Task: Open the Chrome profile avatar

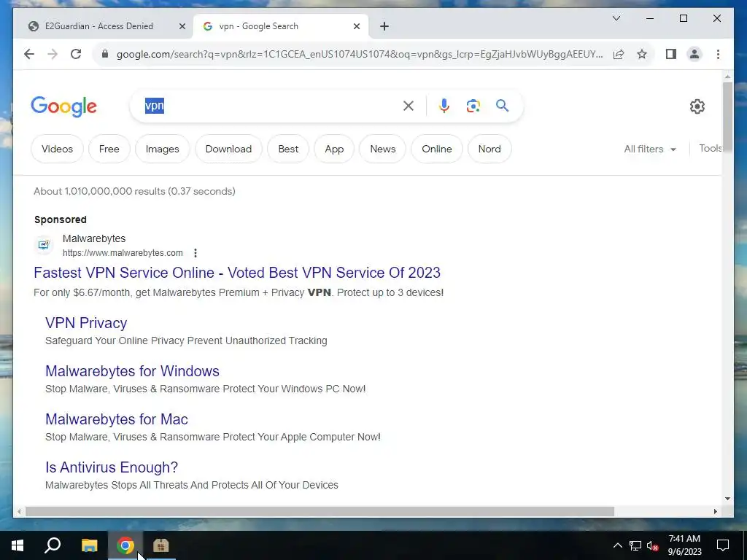Action: coord(694,54)
